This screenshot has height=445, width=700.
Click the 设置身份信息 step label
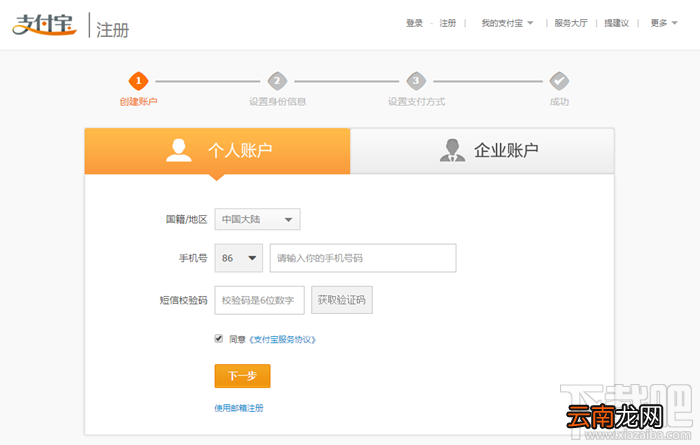click(278, 102)
